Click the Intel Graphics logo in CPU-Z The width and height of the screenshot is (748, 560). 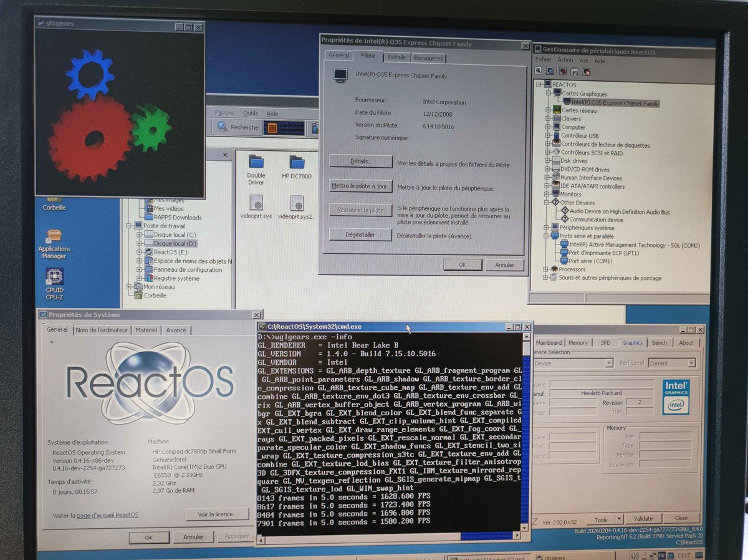pos(676,397)
